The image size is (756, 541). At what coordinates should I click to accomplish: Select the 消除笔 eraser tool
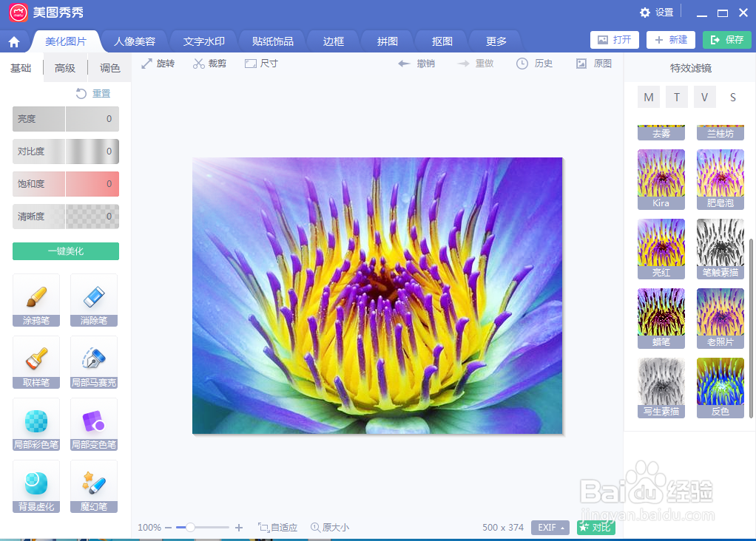[x=93, y=300]
